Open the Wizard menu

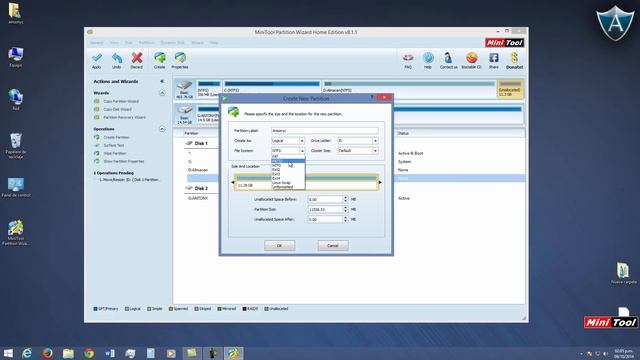(x=198, y=42)
